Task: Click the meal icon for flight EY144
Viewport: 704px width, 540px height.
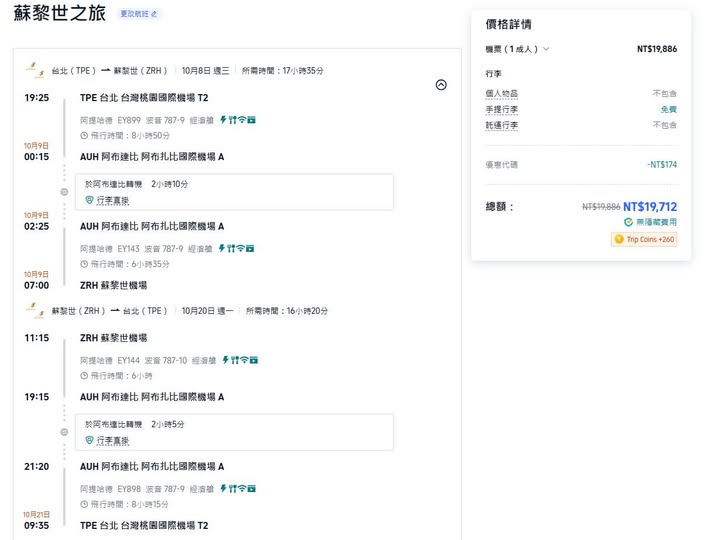Action: coord(236,360)
